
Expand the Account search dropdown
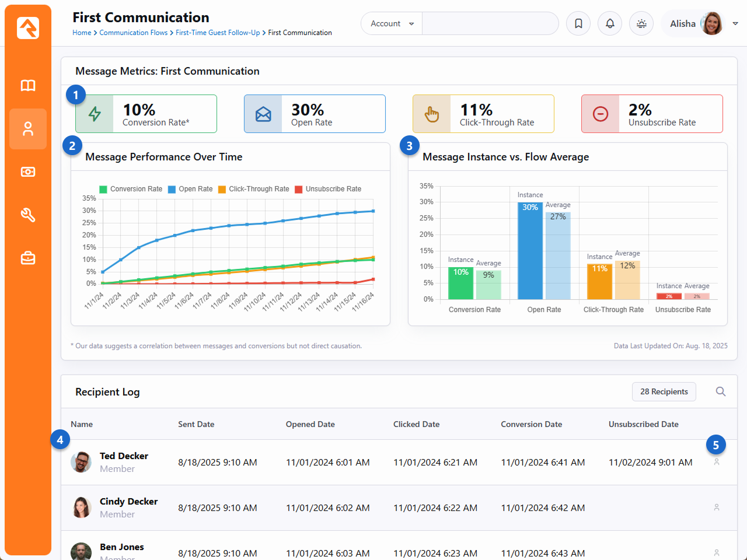coord(392,24)
